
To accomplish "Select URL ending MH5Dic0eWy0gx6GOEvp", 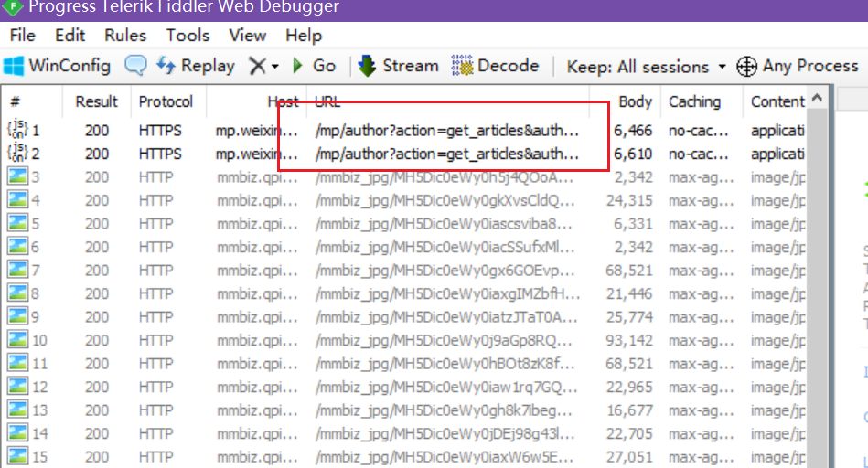I will click(x=445, y=270).
